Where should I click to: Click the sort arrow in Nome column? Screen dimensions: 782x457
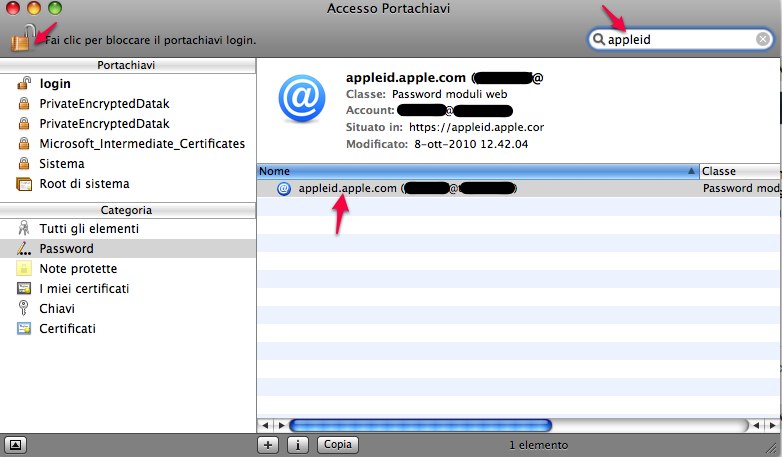click(691, 171)
